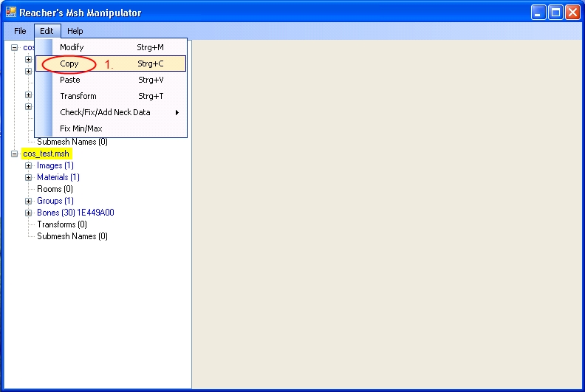Select the bottom-most Submesh Names (0) item
Viewport: 585px width, 392px height.
pos(72,236)
